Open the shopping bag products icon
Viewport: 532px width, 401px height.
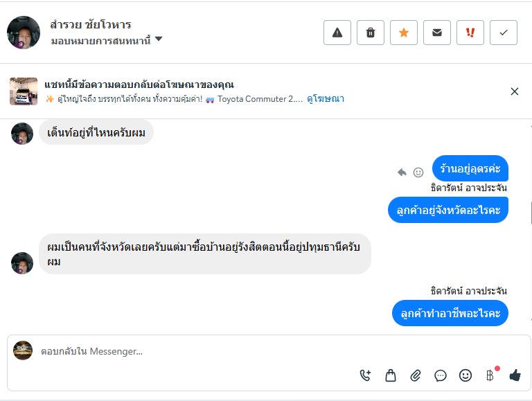pyautogui.click(x=391, y=375)
